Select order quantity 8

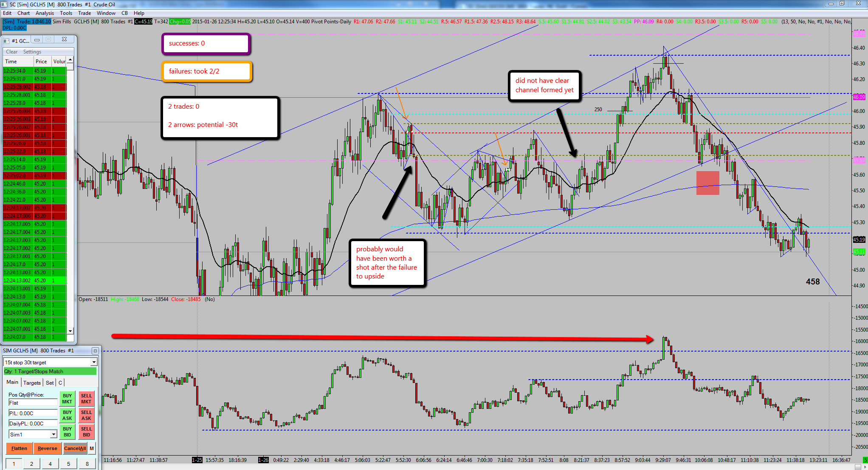(87, 464)
